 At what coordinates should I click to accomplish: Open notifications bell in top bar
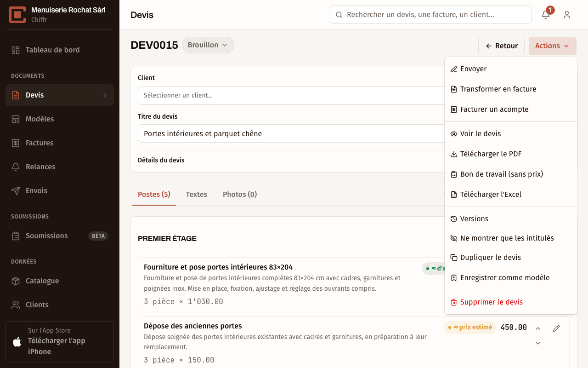pos(546,15)
